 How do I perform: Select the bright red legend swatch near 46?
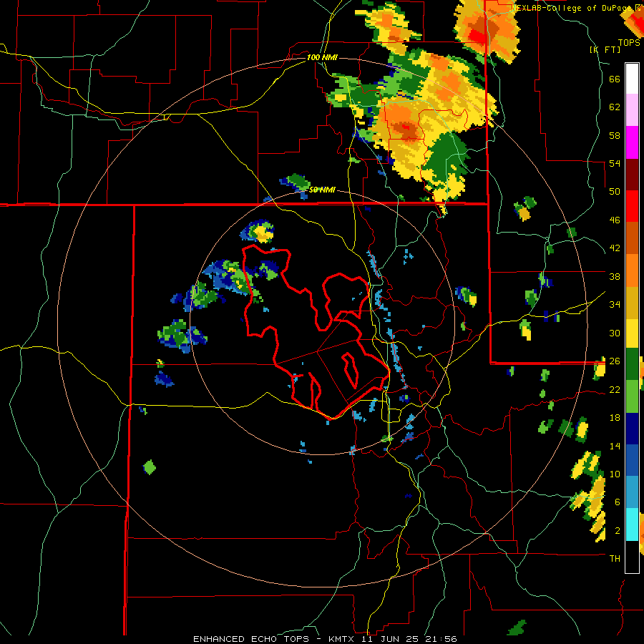click(632, 206)
